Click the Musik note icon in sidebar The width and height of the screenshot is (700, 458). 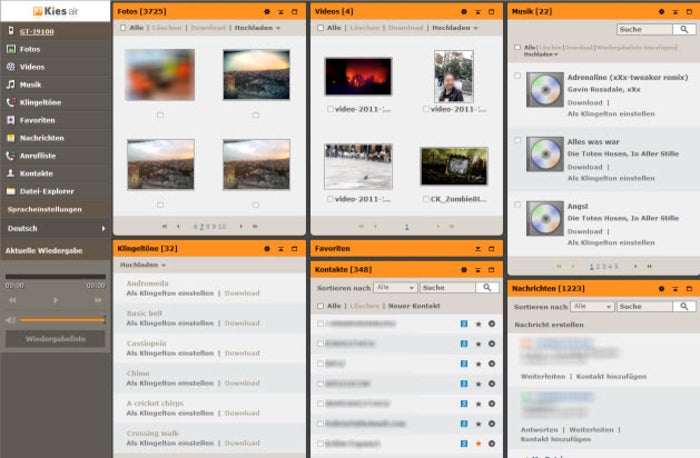pos(10,84)
